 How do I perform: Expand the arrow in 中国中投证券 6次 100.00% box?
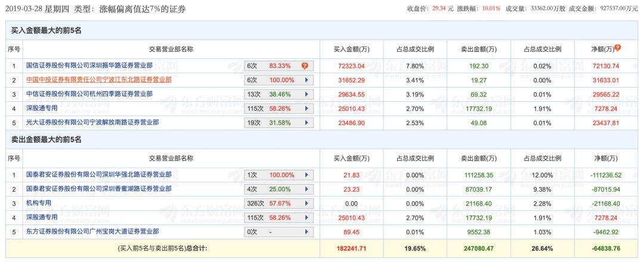coord(306,80)
